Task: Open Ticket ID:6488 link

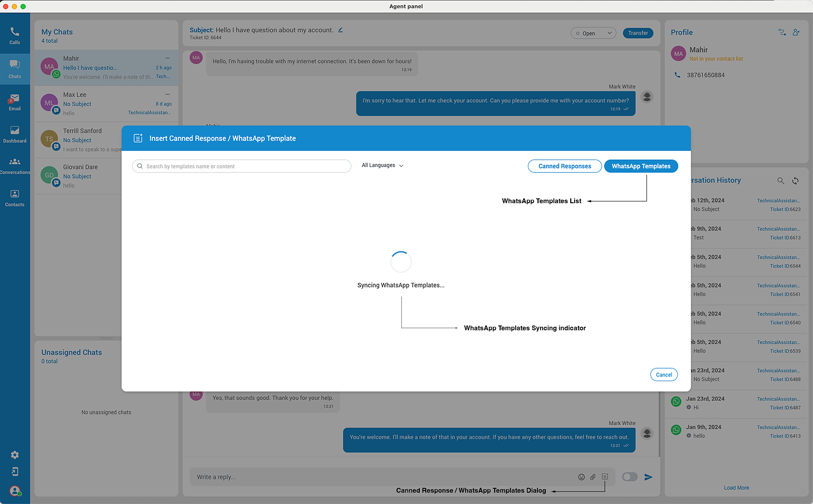Action: coord(785,379)
